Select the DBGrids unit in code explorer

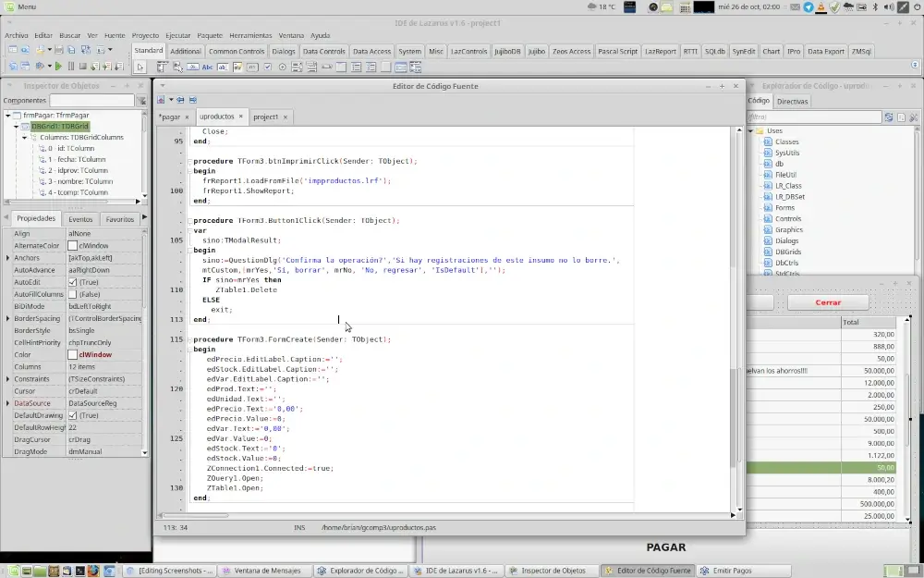click(788, 252)
